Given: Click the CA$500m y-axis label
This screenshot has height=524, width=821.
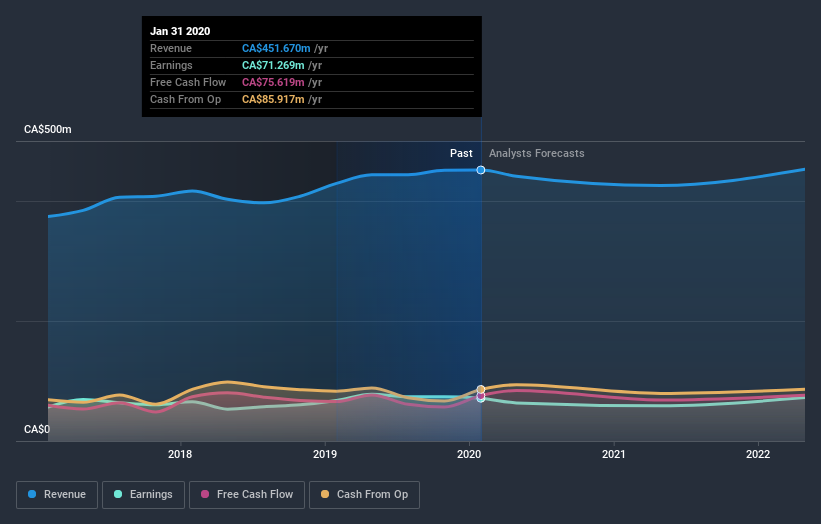Looking at the screenshot, I should [48, 129].
